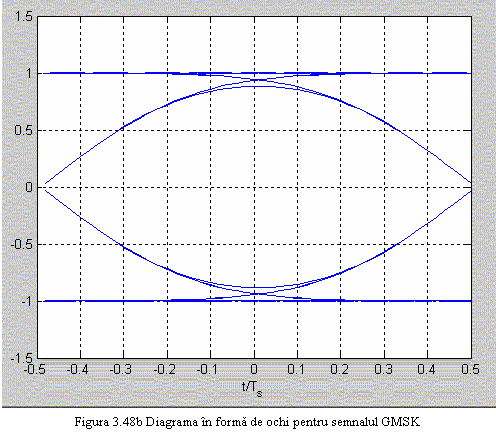The height and width of the screenshot is (446, 496).
Task: Click the 0.1 x-axis tick label
Action: coord(296,369)
